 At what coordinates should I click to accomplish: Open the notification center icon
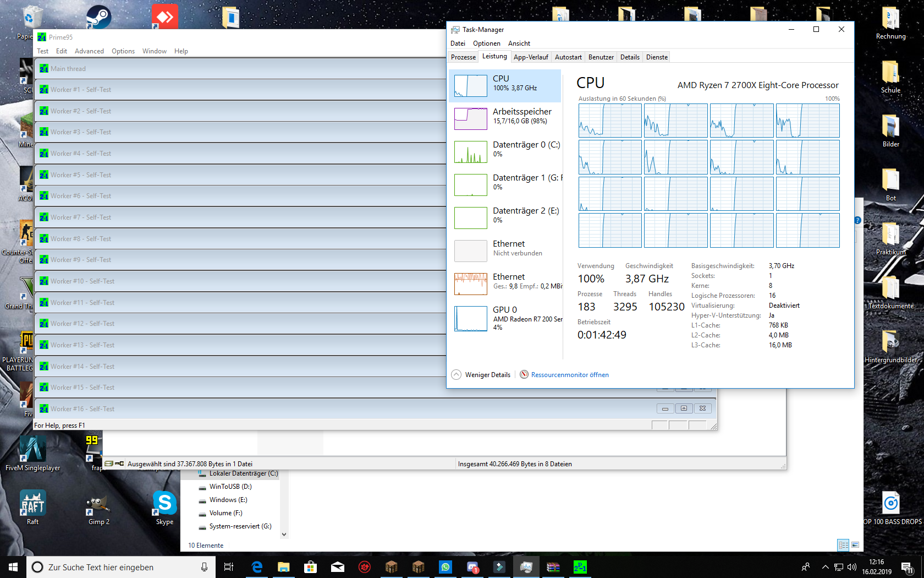908,567
